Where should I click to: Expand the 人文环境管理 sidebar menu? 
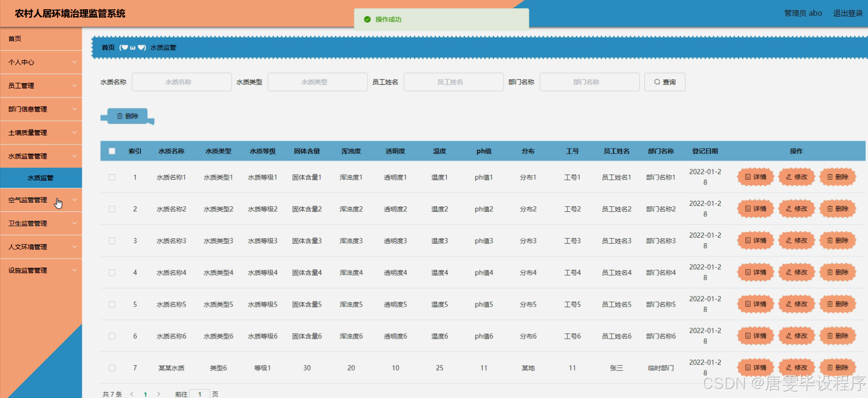41,247
